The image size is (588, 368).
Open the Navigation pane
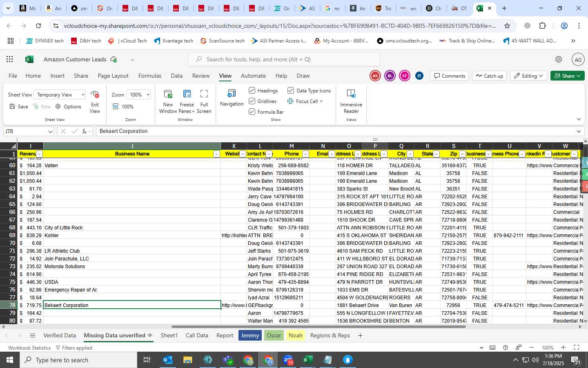tap(232, 98)
